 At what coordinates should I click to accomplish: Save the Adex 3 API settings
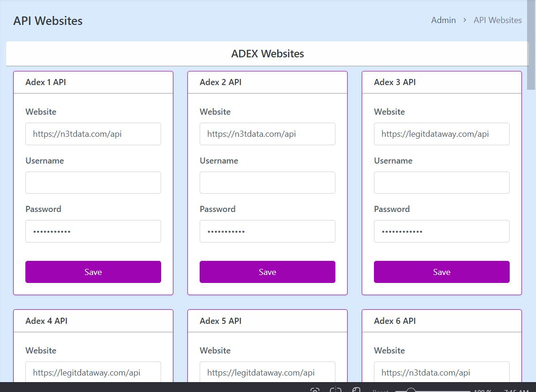coord(442,272)
